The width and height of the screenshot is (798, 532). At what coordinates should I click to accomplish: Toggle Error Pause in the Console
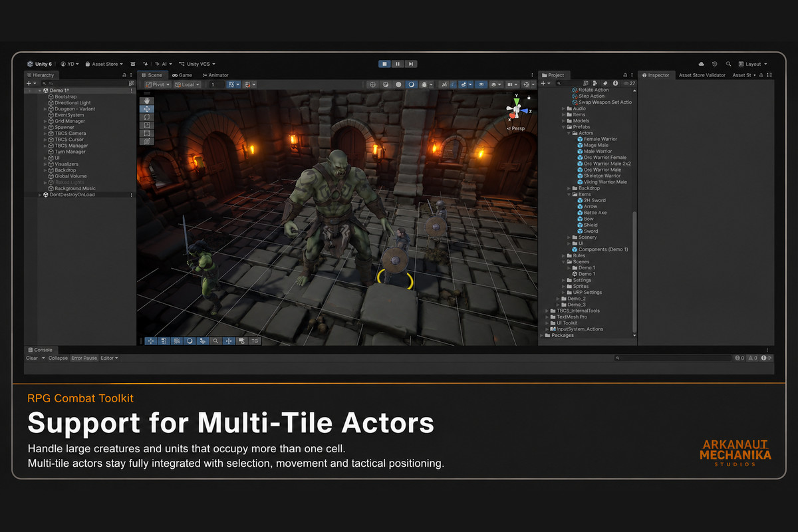84,358
